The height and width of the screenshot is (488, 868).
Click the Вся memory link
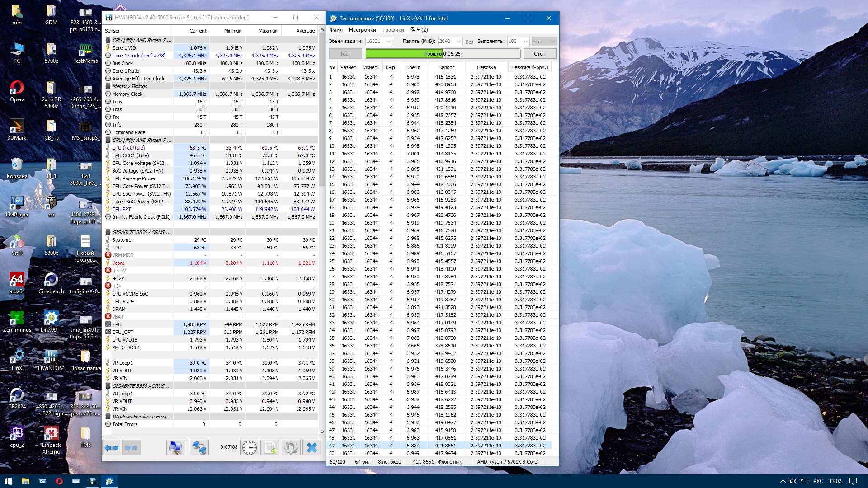tap(469, 42)
